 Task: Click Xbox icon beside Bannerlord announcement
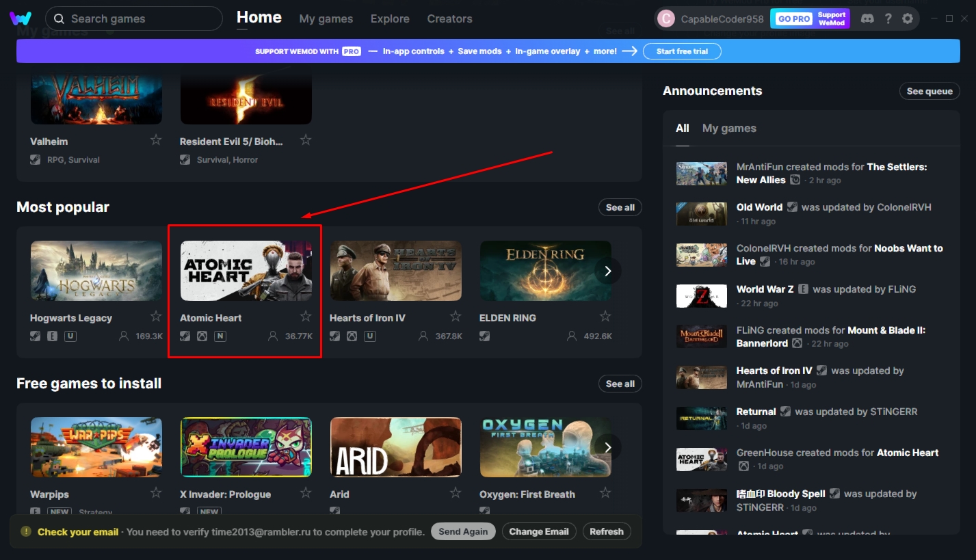coord(797,343)
